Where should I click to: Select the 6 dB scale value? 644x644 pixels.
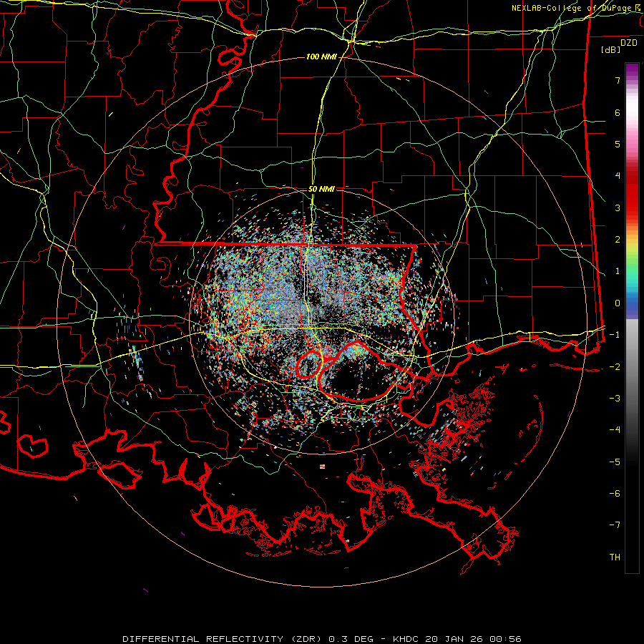click(618, 112)
